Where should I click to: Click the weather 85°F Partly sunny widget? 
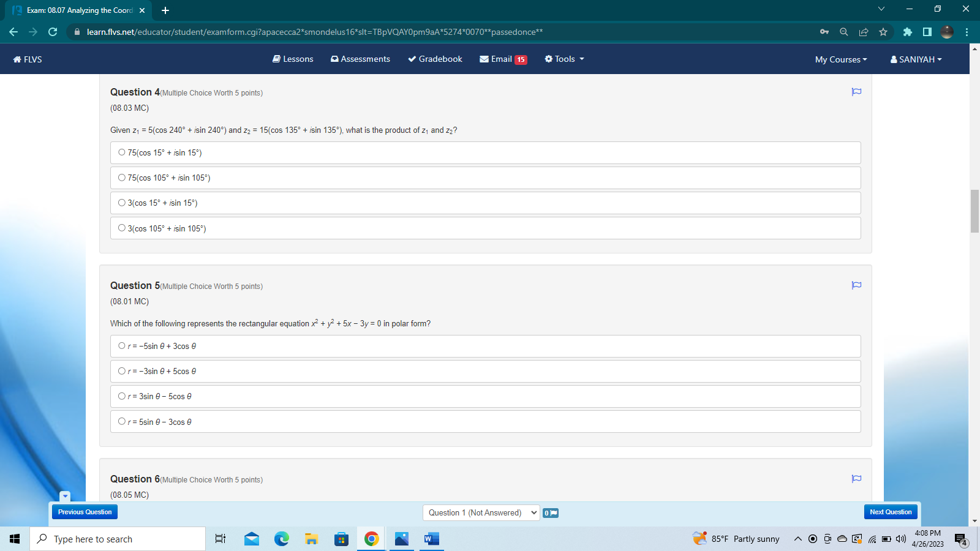736,539
